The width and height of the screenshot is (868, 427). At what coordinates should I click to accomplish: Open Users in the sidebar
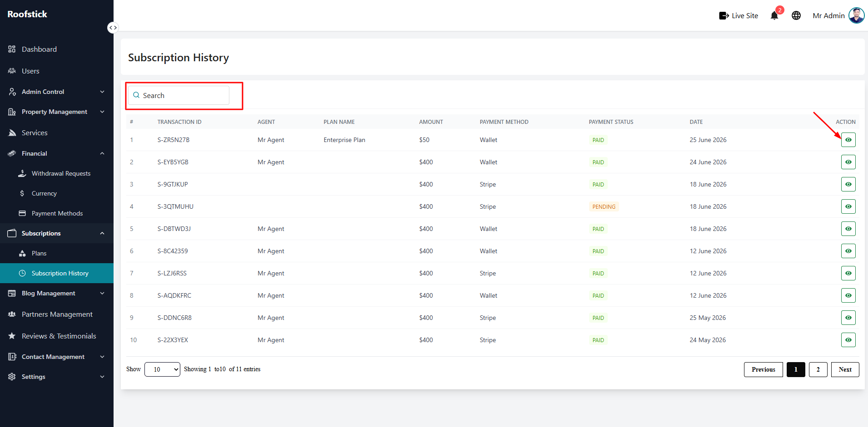(57, 71)
